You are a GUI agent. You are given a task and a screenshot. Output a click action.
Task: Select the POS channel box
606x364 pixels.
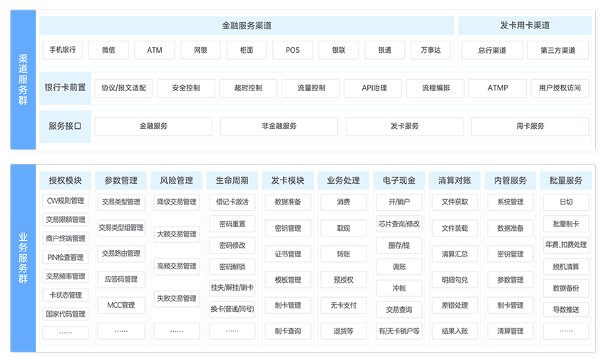tap(292, 50)
